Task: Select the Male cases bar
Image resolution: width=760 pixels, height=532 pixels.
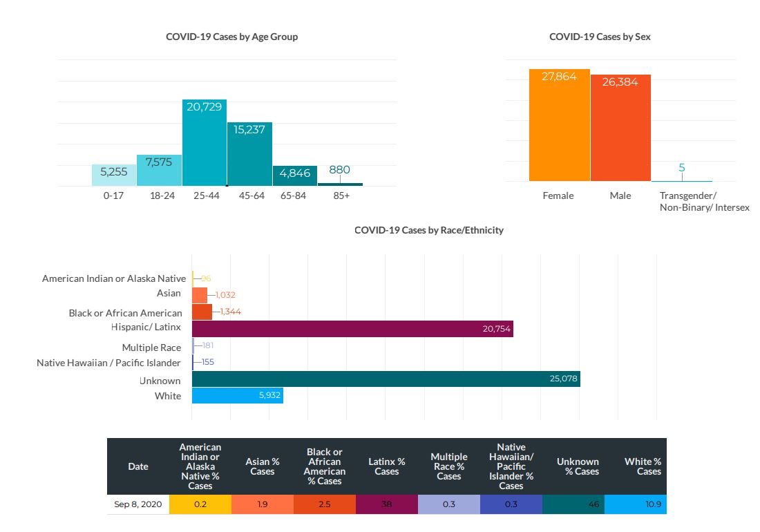Action: tap(620, 128)
